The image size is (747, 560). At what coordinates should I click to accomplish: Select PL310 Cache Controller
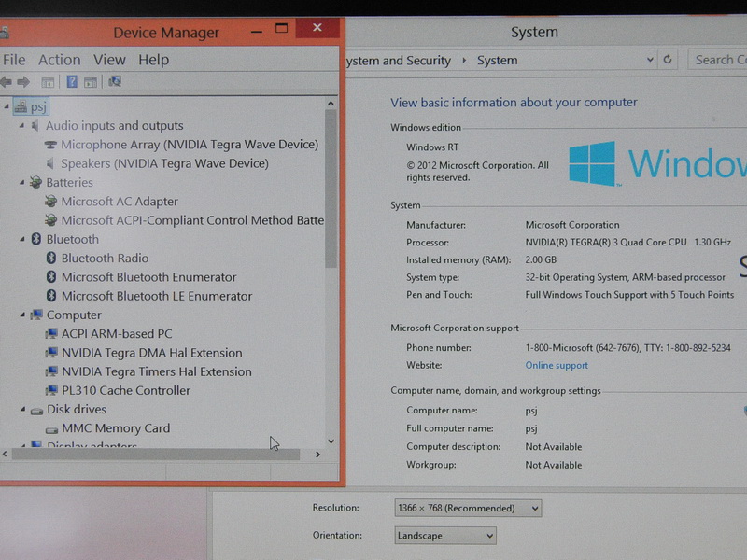126,390
